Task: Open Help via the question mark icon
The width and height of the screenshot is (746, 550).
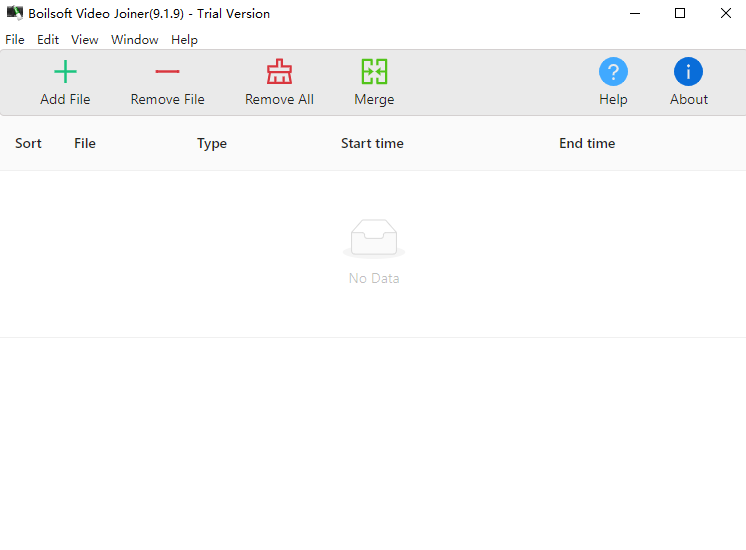Action: click(x=613, y=72)
